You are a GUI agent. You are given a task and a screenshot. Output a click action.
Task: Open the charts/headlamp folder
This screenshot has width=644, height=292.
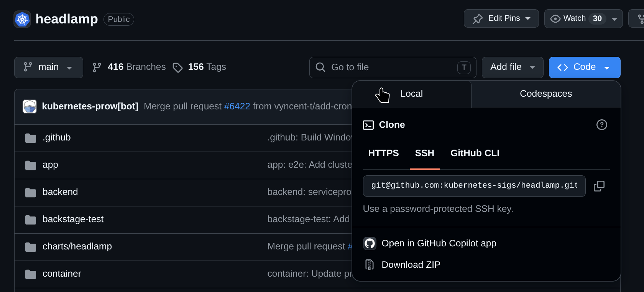pyautogui.click(x=77, y=247)
